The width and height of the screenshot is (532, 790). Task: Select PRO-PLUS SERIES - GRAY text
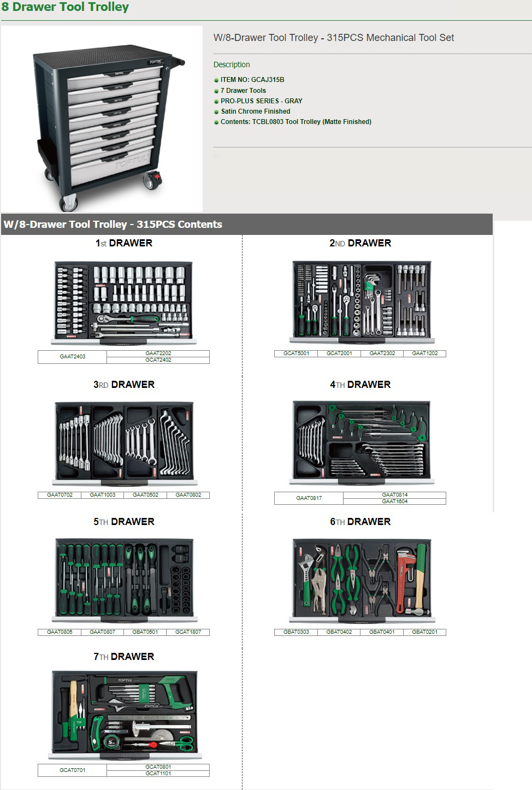261,101
